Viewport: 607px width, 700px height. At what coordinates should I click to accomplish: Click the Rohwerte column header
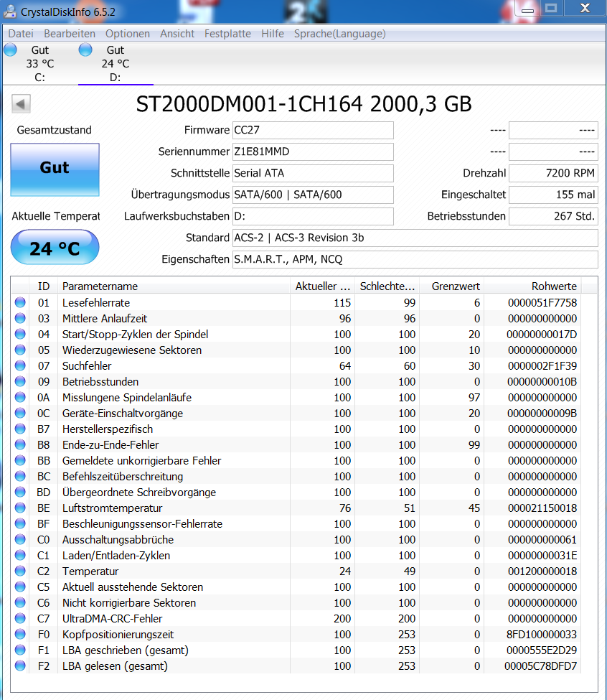click(x=532, y=286)
